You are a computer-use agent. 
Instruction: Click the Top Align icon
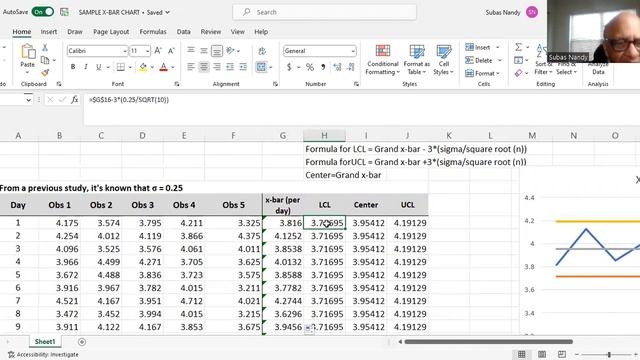[x=191, y=51]
